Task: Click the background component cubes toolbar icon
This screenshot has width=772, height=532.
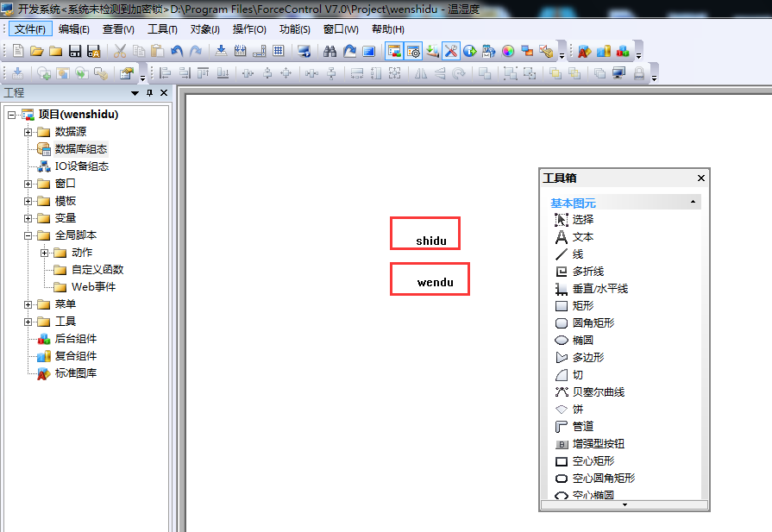Action: 622,51
